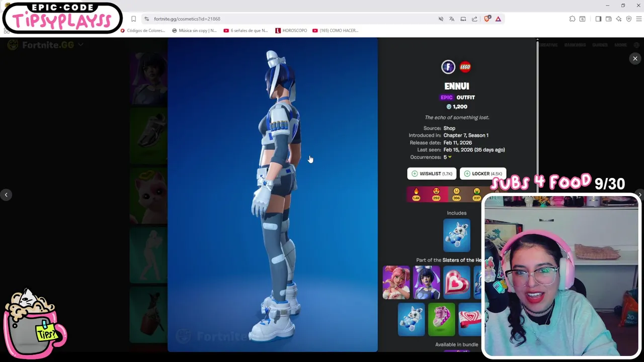Click the Fortnite.GG logo in header
Screen dimensions: 644x362
point(41,45)
